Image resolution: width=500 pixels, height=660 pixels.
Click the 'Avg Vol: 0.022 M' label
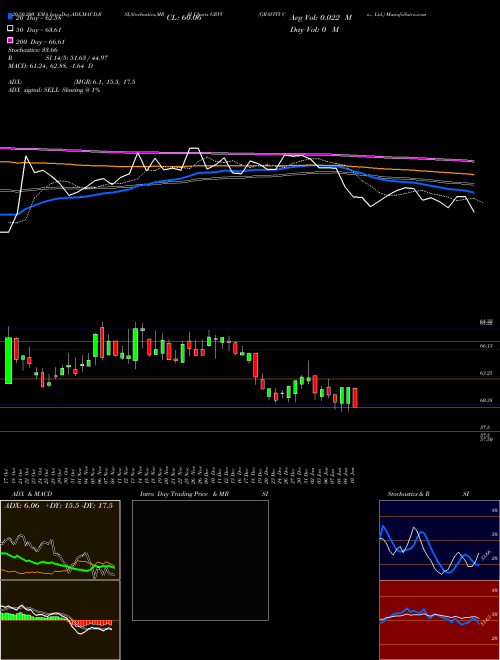click(321, 18)
